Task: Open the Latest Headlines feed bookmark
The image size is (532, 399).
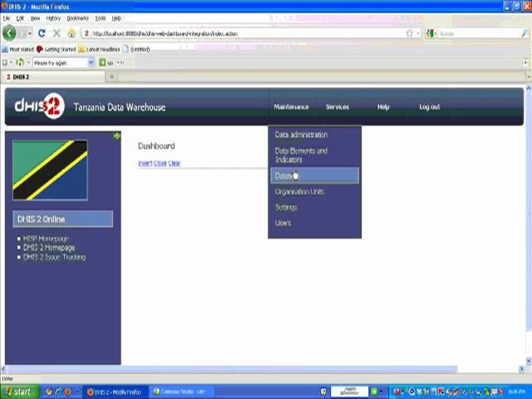Action: coord(100,50)
